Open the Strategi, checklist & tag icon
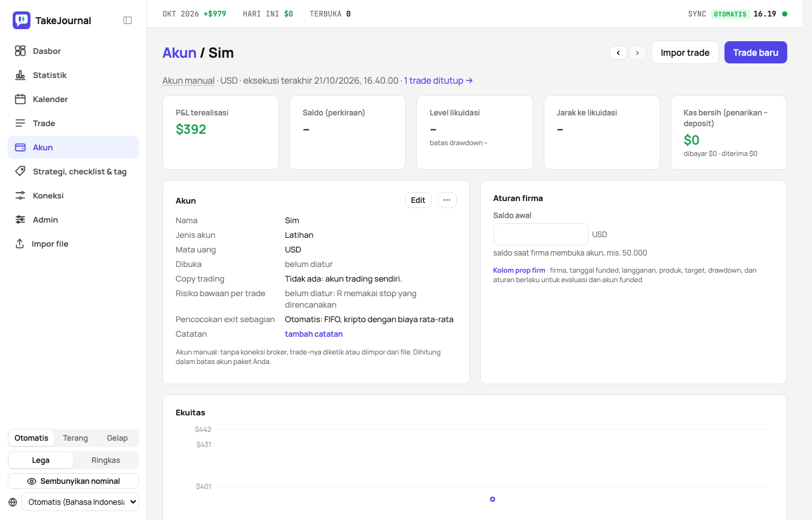 coord(20,171)
